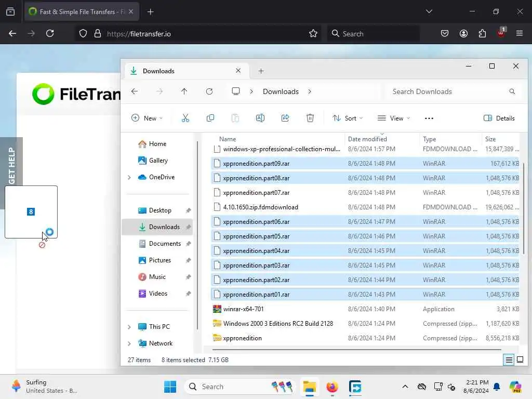This screenshot has height=399, width=532.
Task: Open the View dropdown menu
Action: tap(394, 118)
